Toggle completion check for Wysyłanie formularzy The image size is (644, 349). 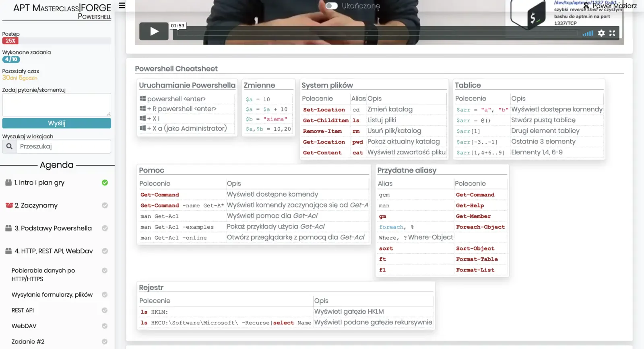point(105,295)
